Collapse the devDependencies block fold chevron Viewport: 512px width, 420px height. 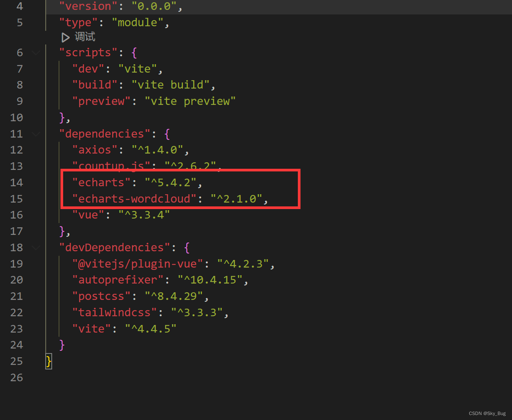point(36,247)
